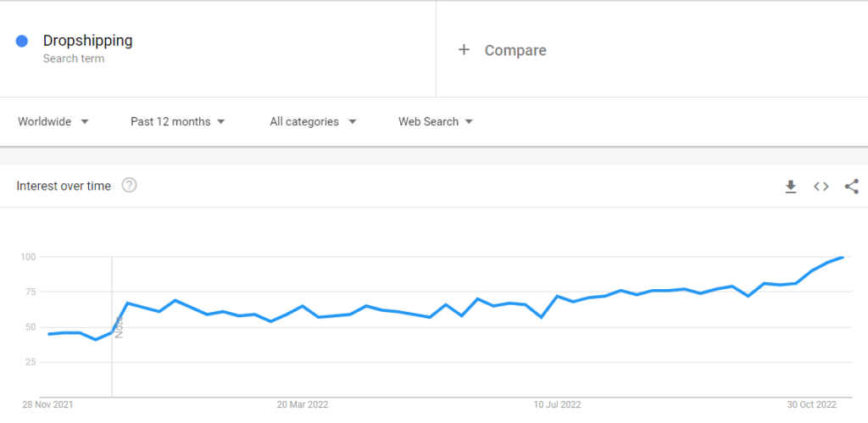Click the 28 Nov 2021 axis label
This screenshot has width=868, height=423.
tap(48, 404)
